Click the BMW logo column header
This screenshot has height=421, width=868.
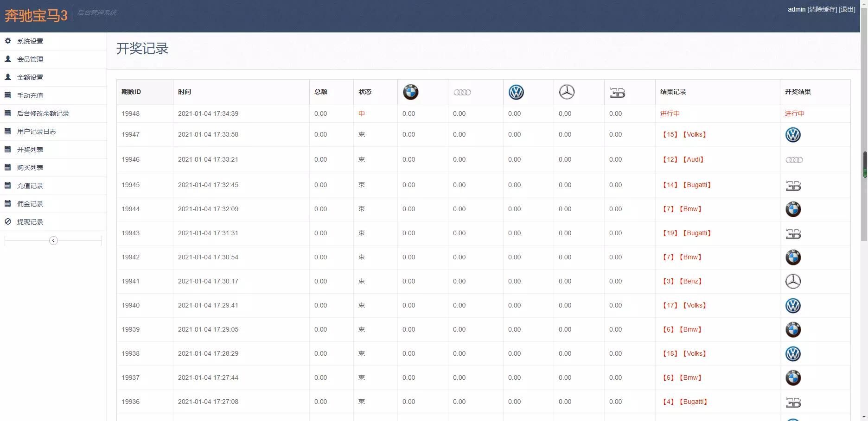click(x=410, y=92)
